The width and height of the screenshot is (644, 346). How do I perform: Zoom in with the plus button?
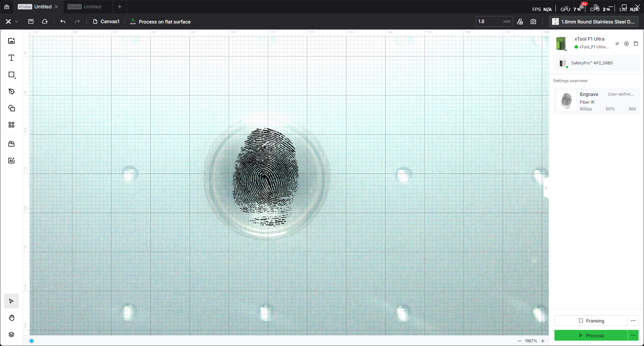[x=543, y=341]
